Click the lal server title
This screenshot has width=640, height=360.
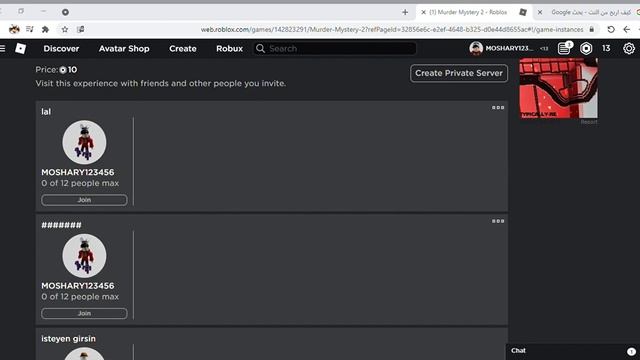tap(46, 112)
